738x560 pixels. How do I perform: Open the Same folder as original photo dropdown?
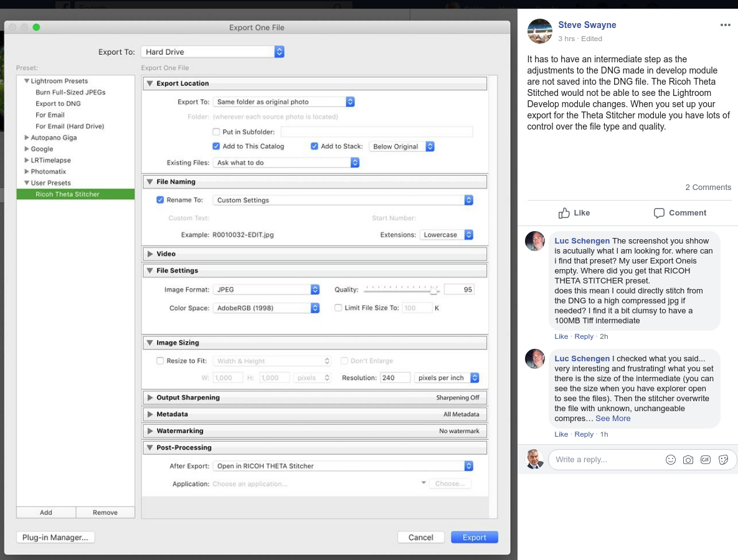(x=283, y=102)
